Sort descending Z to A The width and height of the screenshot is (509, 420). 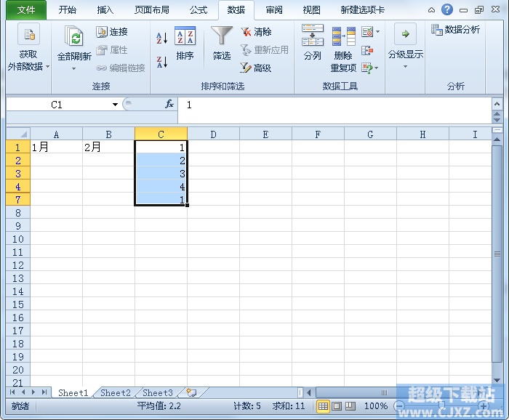click(x=161, y=62)
